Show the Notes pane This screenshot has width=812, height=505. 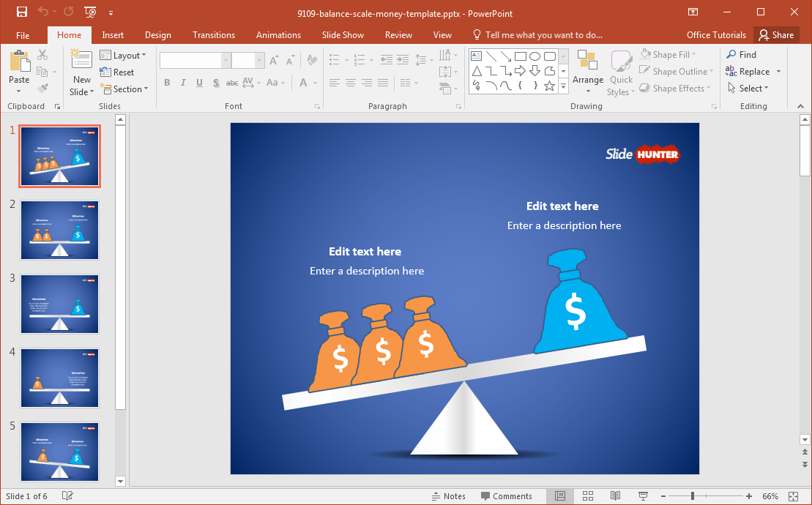pos(448,496)
